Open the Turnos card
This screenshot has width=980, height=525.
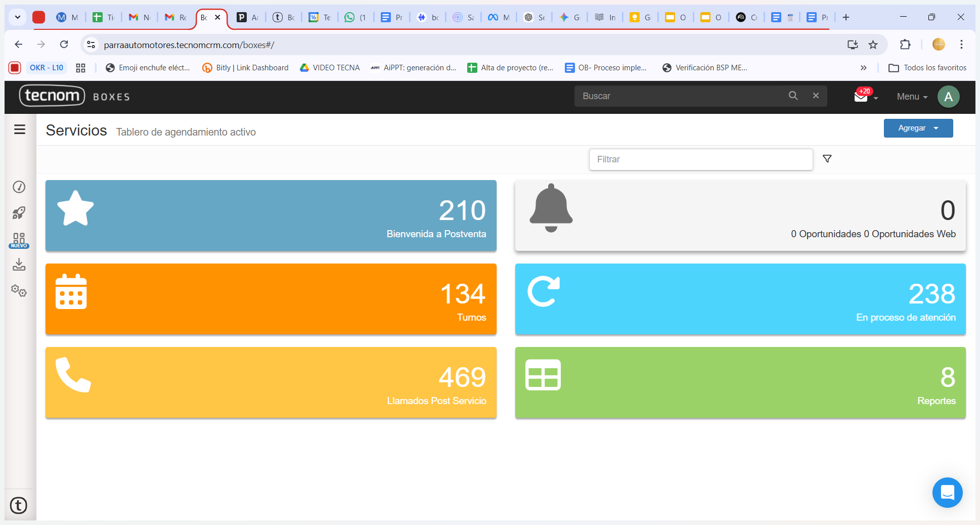click(271, 299)
